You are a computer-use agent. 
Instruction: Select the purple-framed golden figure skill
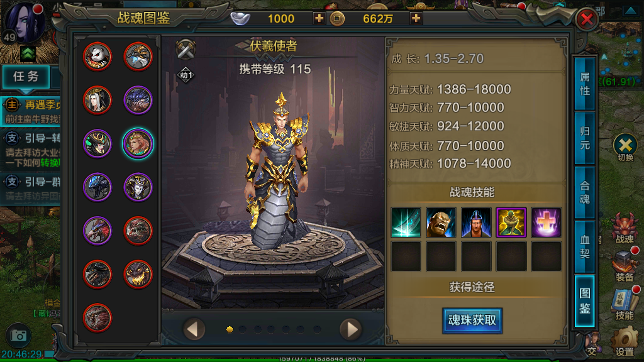[x=511, y=222]
